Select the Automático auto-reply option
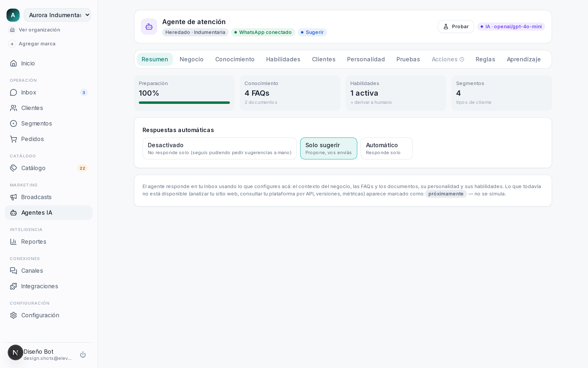 coord(386,148)
